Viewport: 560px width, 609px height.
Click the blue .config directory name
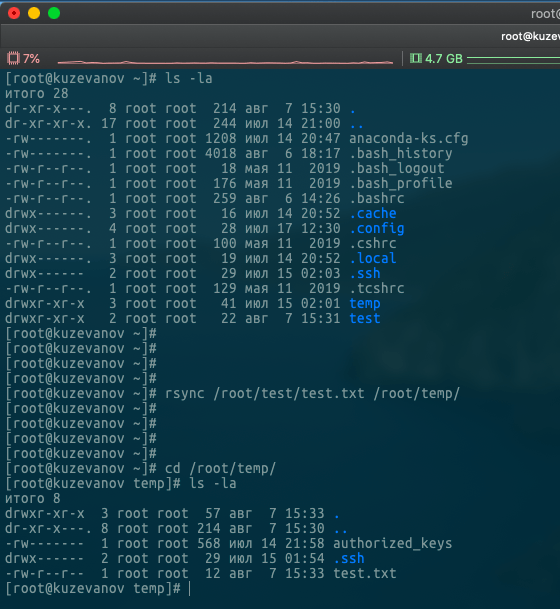pyautogui.click(x=377, y=229)
